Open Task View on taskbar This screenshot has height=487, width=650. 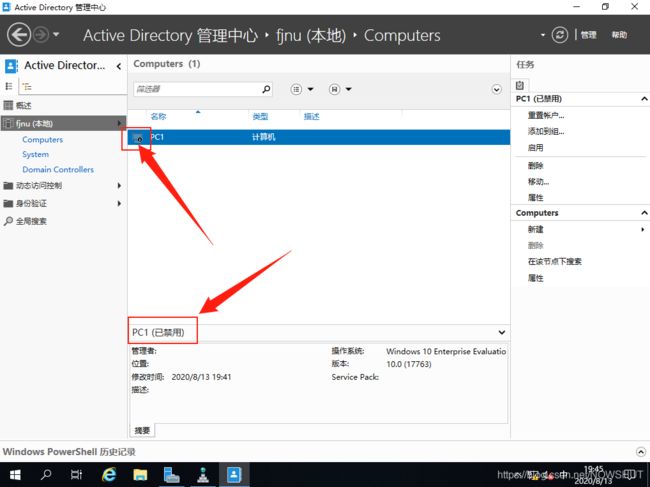[76, 475]
